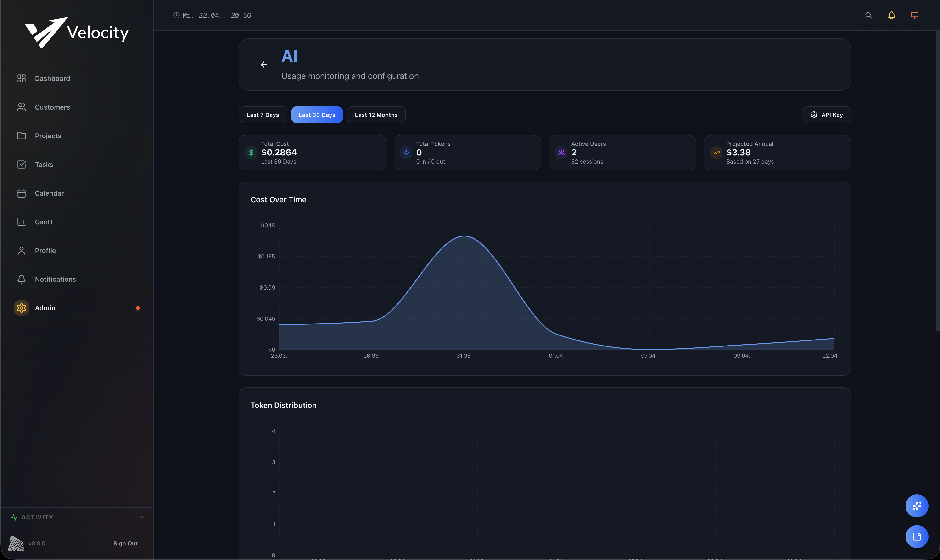Viewport: 940px width, 560px height.
Task: Select the Gantt chart icon
Action: [22, 221]
